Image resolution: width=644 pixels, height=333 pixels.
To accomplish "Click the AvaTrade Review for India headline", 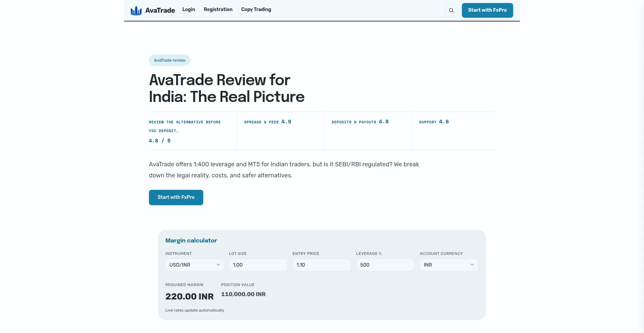I will pos(227,88).
